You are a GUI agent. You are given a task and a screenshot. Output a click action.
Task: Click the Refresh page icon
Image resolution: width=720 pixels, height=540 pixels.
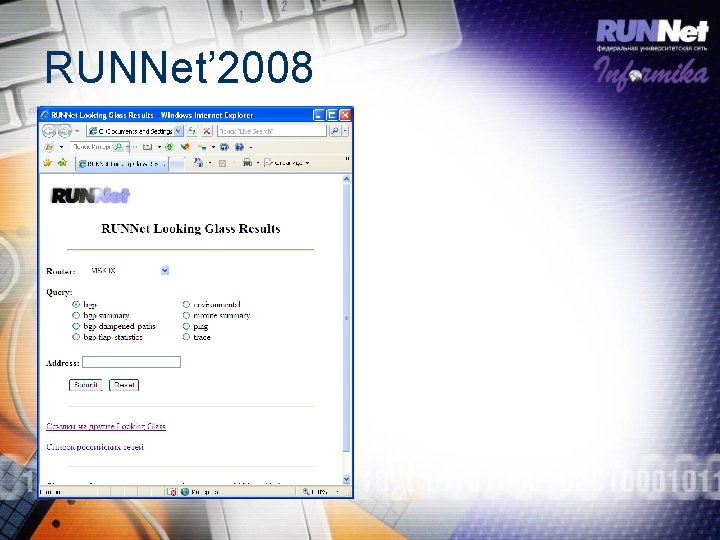point(192,131)
